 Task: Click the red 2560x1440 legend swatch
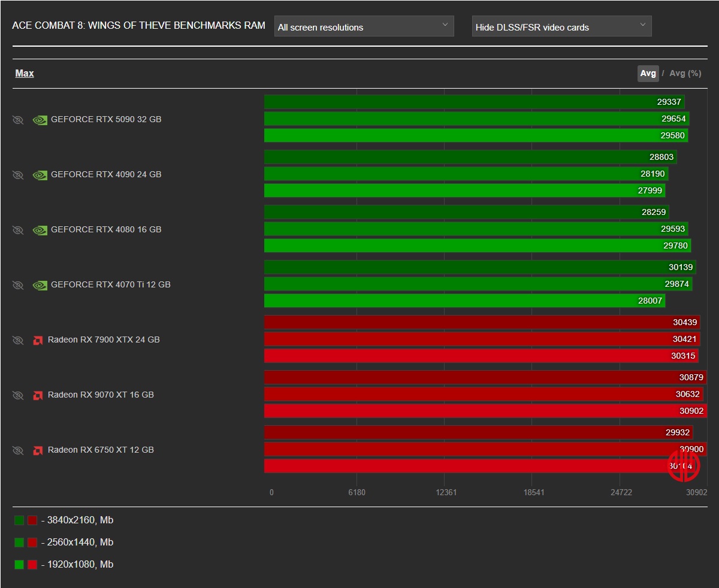[32, 542]
